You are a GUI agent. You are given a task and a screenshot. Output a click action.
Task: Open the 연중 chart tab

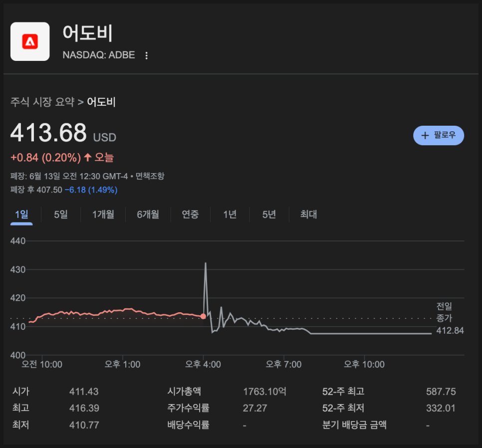pos(190,214)
